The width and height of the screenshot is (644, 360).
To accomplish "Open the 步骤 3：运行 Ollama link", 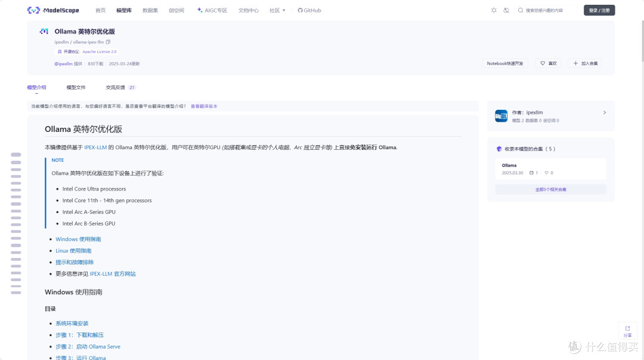I will pos(80,358).
